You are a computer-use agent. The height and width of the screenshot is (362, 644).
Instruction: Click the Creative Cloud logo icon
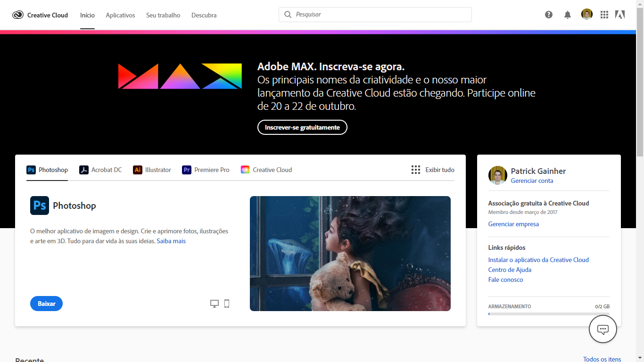18,15
